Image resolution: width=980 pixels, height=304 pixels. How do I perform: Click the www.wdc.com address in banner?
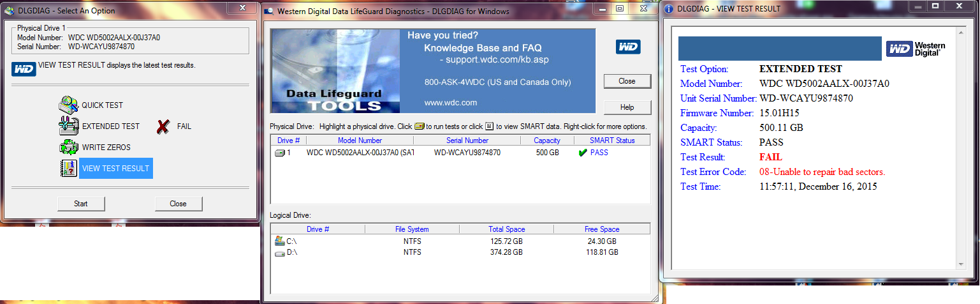pos(451,102)
